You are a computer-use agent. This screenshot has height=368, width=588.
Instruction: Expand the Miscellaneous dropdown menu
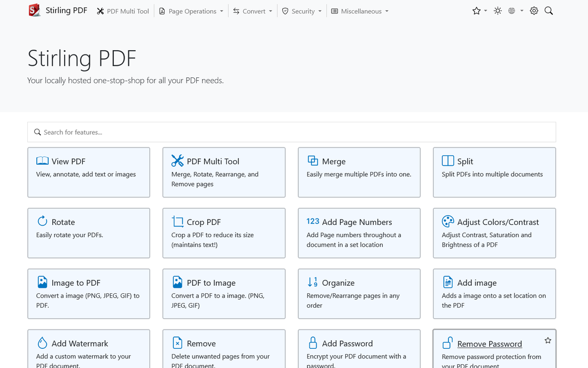coord(360,11)
